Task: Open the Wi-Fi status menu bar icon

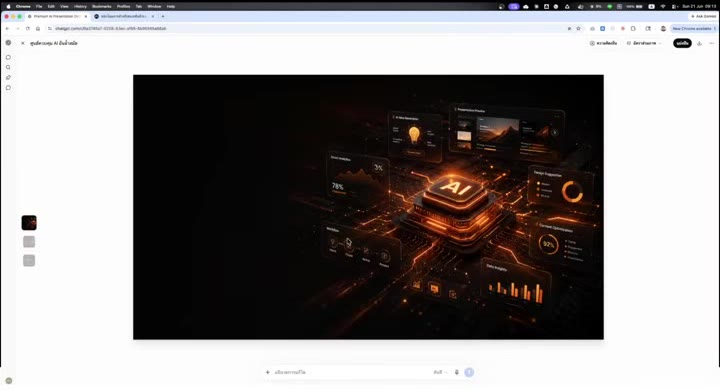Action: pos(663,6)
